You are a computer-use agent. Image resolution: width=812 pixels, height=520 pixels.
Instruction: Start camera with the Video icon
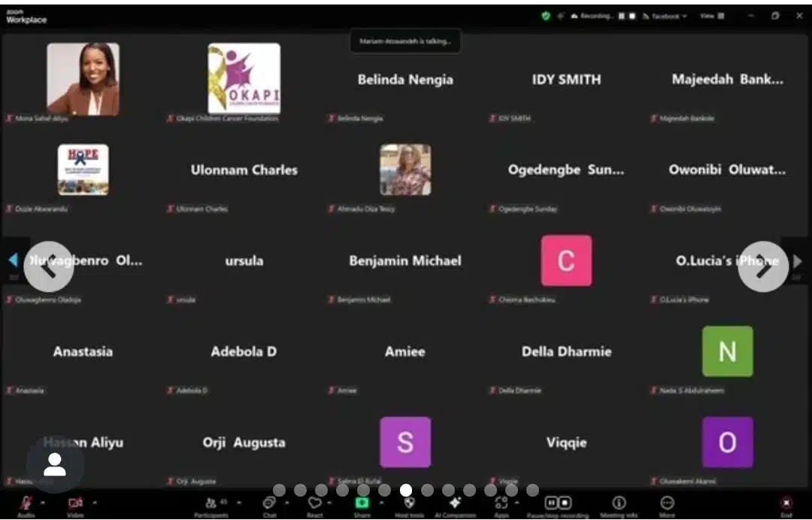[75, 503]
